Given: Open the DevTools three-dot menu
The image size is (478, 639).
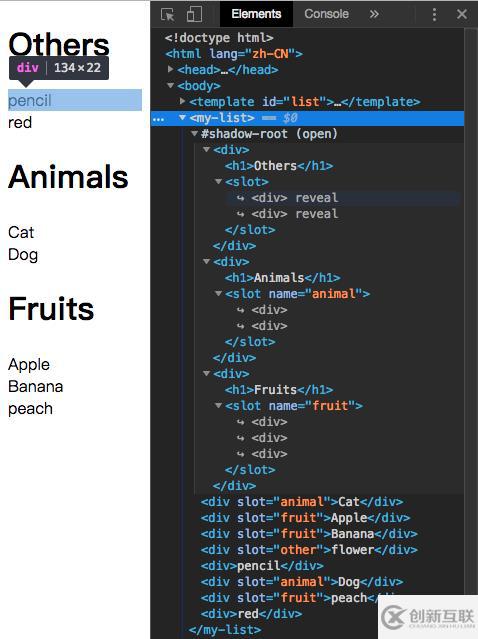Looking at the screenshot, I should 434,14.
